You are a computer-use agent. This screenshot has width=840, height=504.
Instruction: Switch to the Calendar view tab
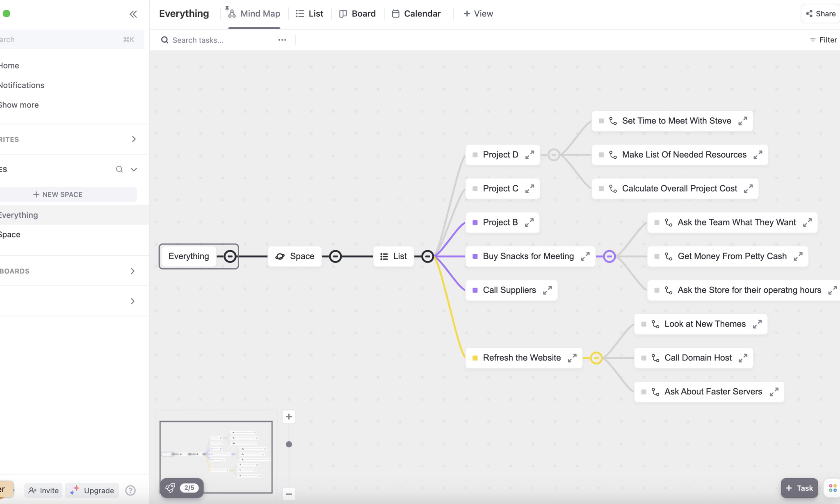(416, 14)
